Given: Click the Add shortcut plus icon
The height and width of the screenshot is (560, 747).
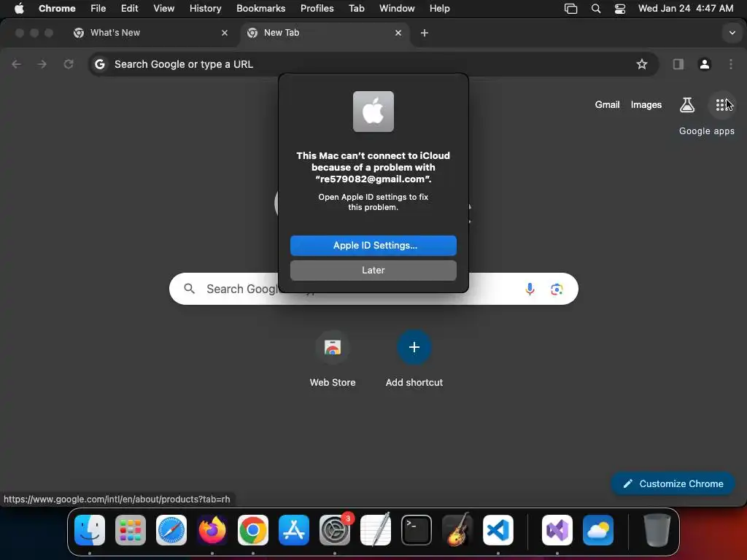Looking at the screenshot, I should [414, 347].
